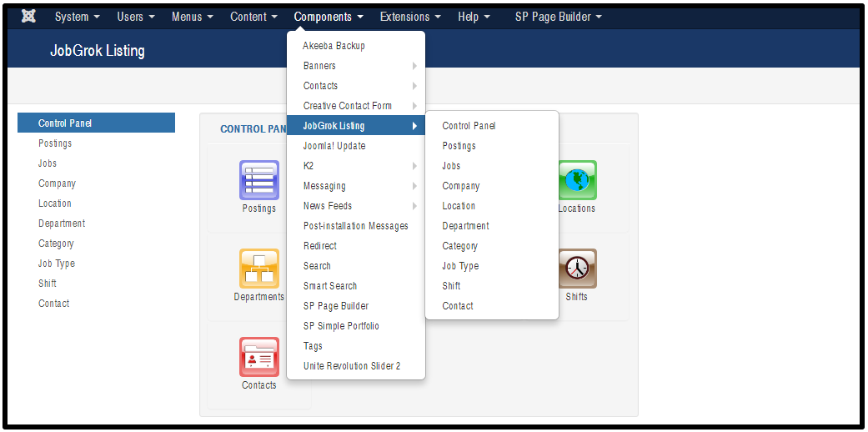The height and width of the screenshot is (432, 868).
Task: Open the System menu
Action: (x=78, y=18)
